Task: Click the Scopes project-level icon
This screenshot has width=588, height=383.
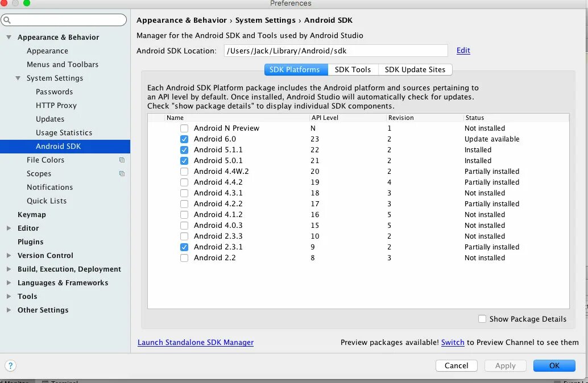Action: pyautogui.click(x=122, y=173)
